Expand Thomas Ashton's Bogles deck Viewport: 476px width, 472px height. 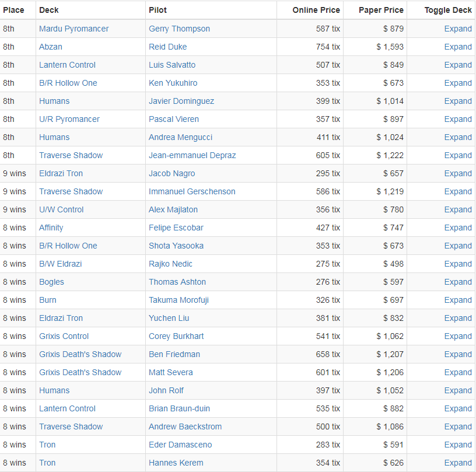[x=458, y=282]
